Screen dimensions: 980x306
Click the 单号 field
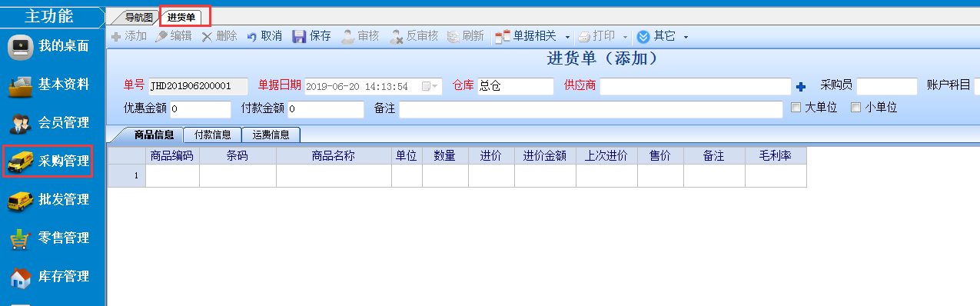point(198,86)
